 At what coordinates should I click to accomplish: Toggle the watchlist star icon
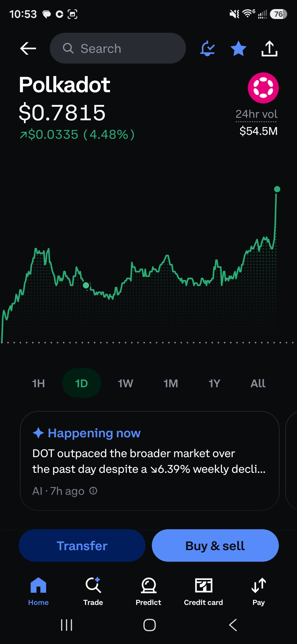tap(238, 48)
